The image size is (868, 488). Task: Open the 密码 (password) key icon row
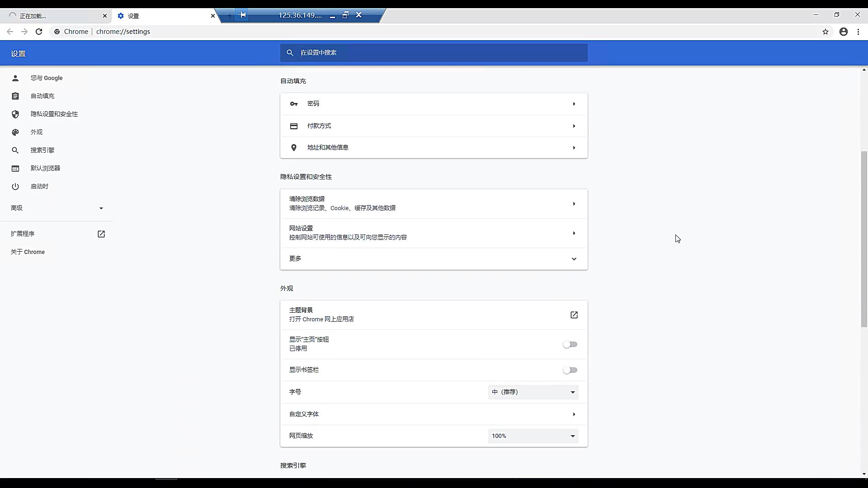[x=293, y=103]
